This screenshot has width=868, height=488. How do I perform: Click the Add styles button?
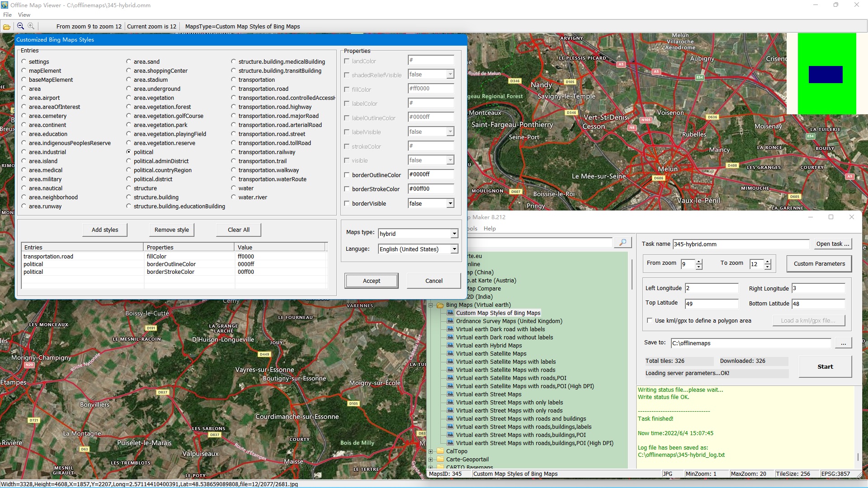(105, 230)
